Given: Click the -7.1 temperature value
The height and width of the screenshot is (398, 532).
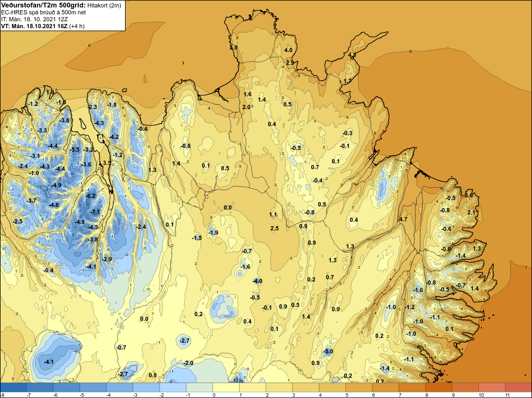Looking at the screenshot, I should pos(95,212).
